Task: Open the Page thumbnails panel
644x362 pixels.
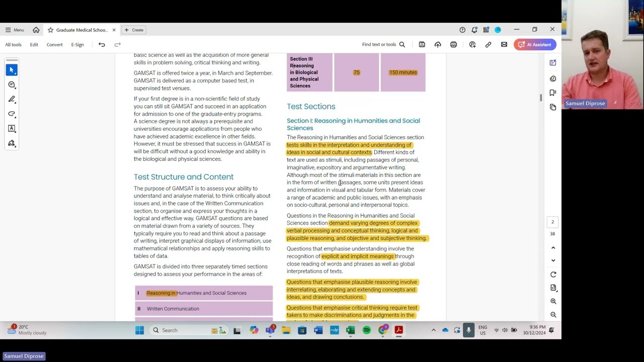Action: (553, 107)
